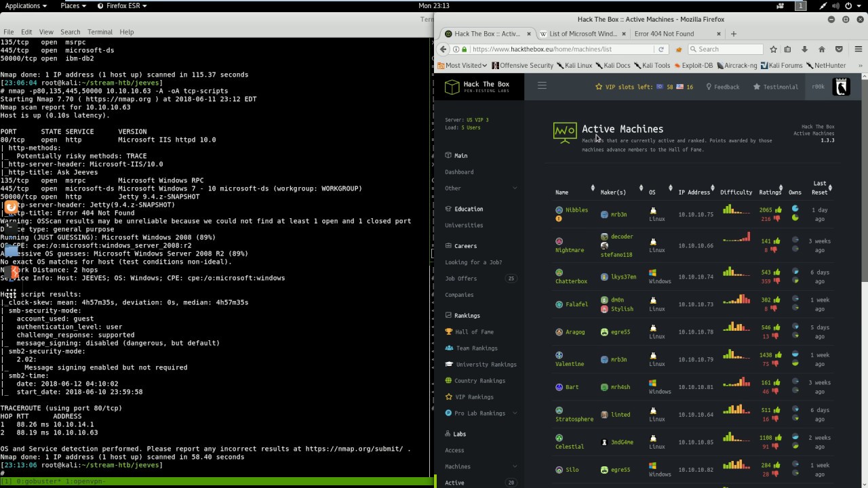868x488 pixels.
Task: Open Job Offers in sidebar
Action: (x=461, y=279)
